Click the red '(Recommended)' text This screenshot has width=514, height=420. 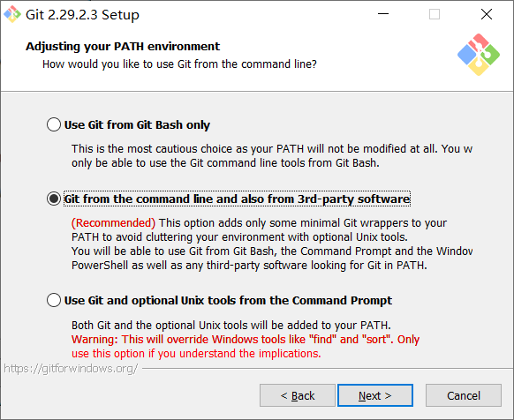113,222
